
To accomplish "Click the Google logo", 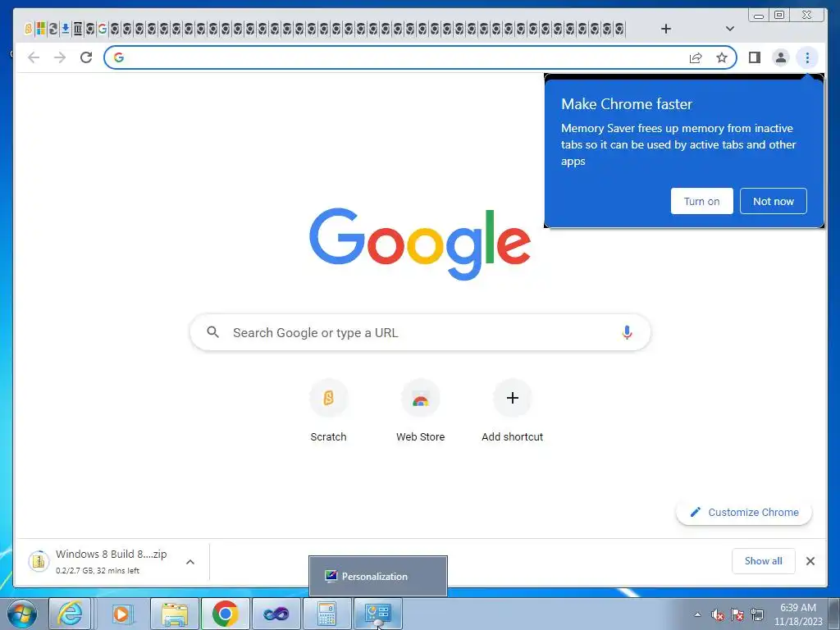I will pyautogui.click(x=420, y=244).
